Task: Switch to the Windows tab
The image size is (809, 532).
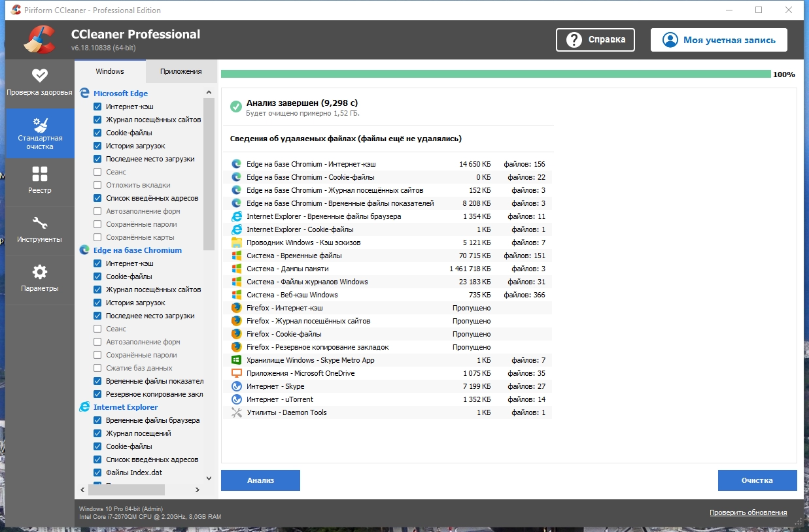Action: point(110,71)
